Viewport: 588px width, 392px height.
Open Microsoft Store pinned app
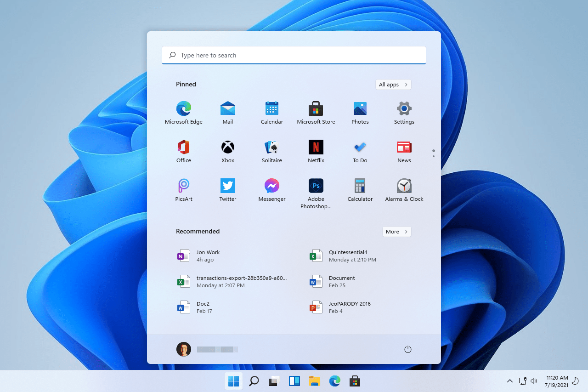click(x=316, y=113)
